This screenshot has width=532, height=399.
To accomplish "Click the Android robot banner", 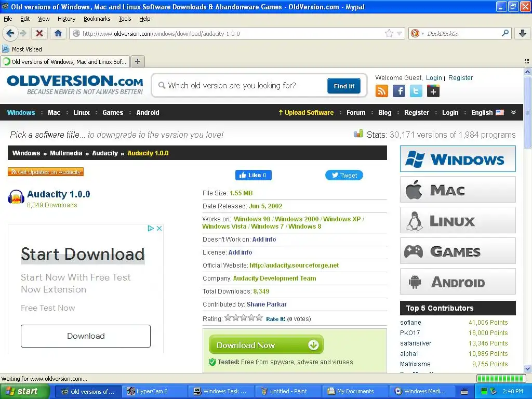I will tap(458, 282).
